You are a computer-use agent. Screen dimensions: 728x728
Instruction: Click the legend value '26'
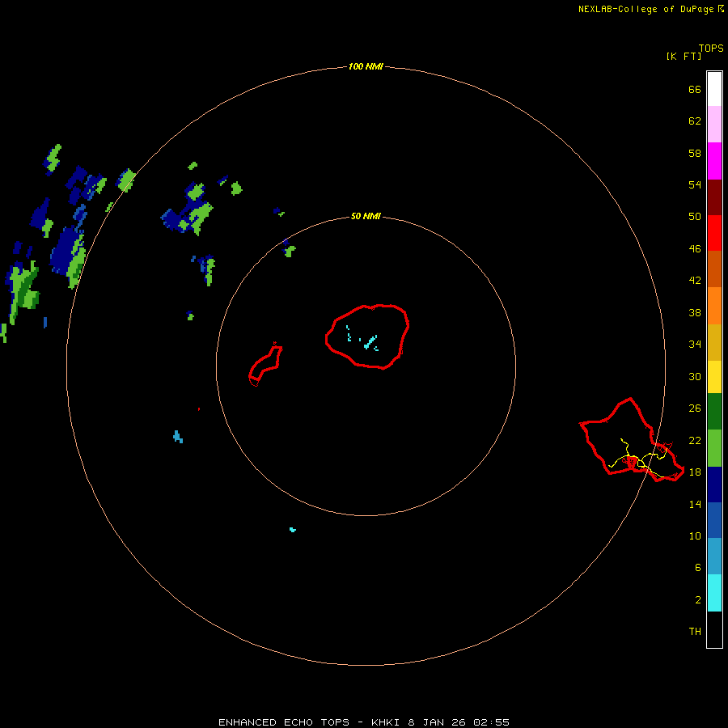(695, 408)
